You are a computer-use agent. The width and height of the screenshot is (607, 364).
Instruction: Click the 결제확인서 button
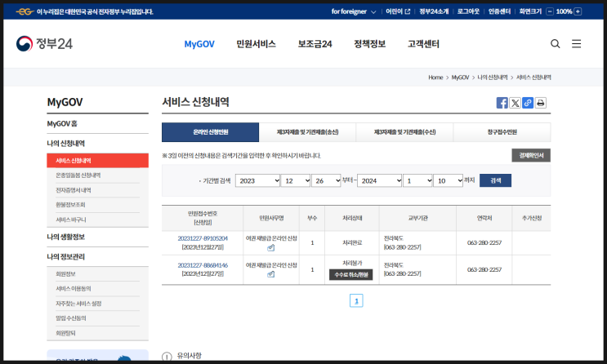click(x=531, y=156)
